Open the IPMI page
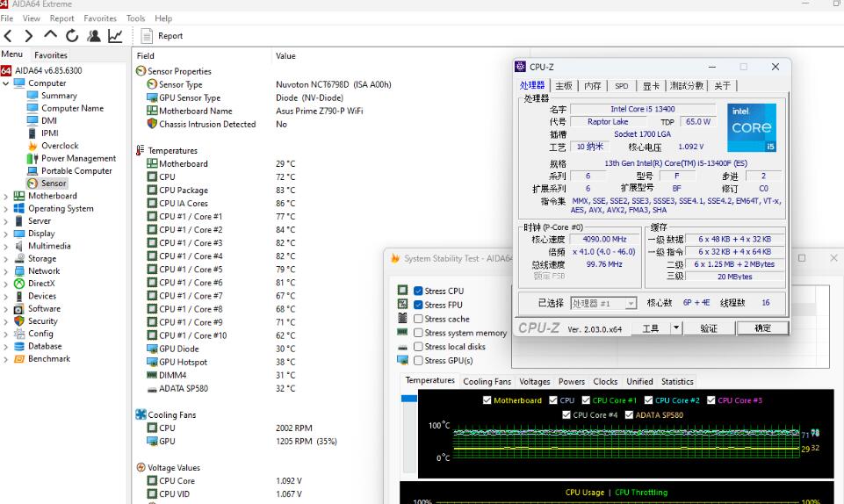 (50, 133)
